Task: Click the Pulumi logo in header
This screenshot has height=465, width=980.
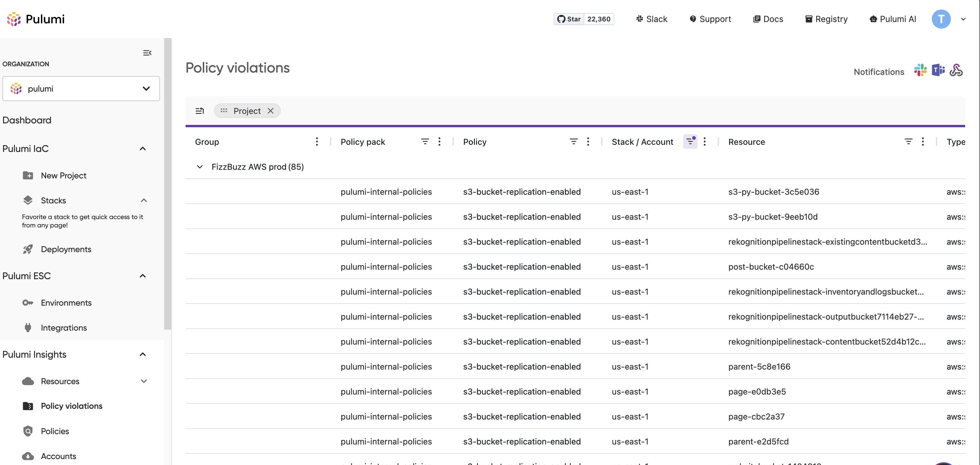Action: click(36, 19)
